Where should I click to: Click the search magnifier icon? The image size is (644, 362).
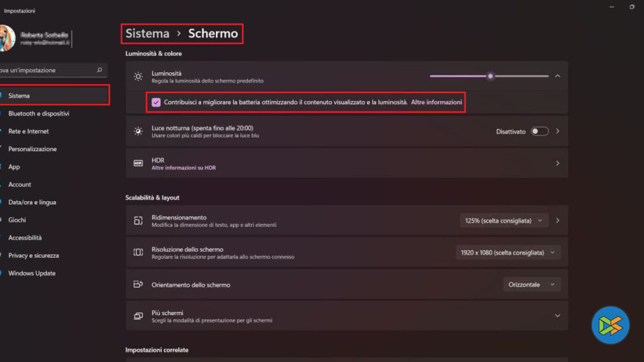click(100, 70)
